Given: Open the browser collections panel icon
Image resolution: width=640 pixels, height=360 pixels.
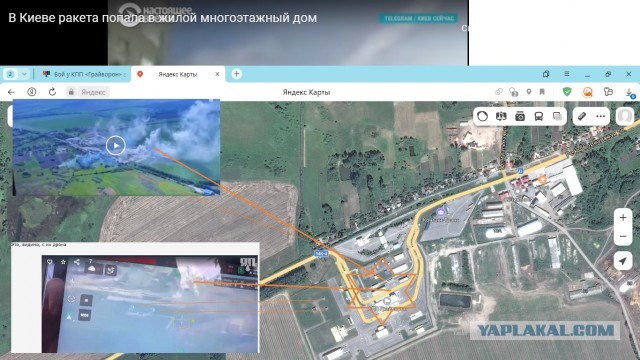Looking at the screenshot, I should pos(546,74).
